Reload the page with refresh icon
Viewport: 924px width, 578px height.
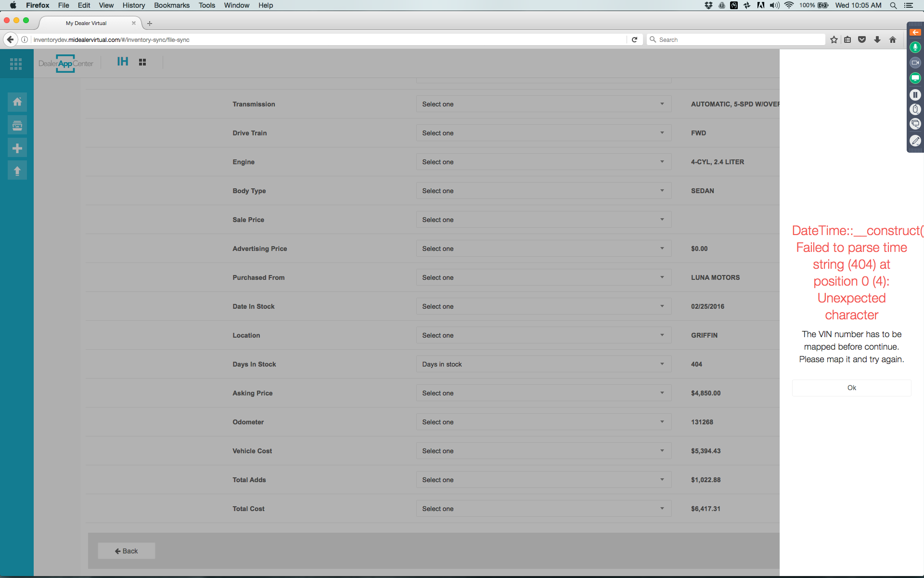pos(635,39)
